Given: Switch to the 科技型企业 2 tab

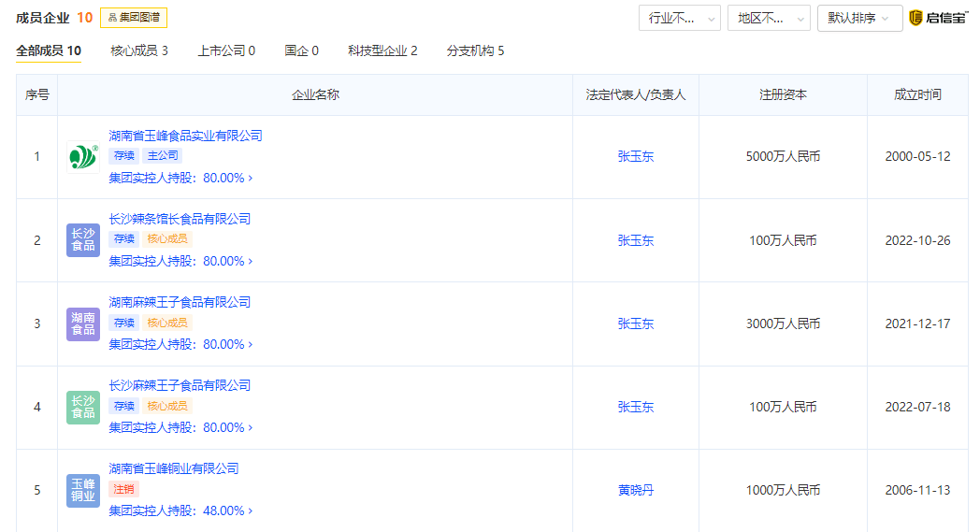Looking at the screenshot, I should [x=382, y=50].
